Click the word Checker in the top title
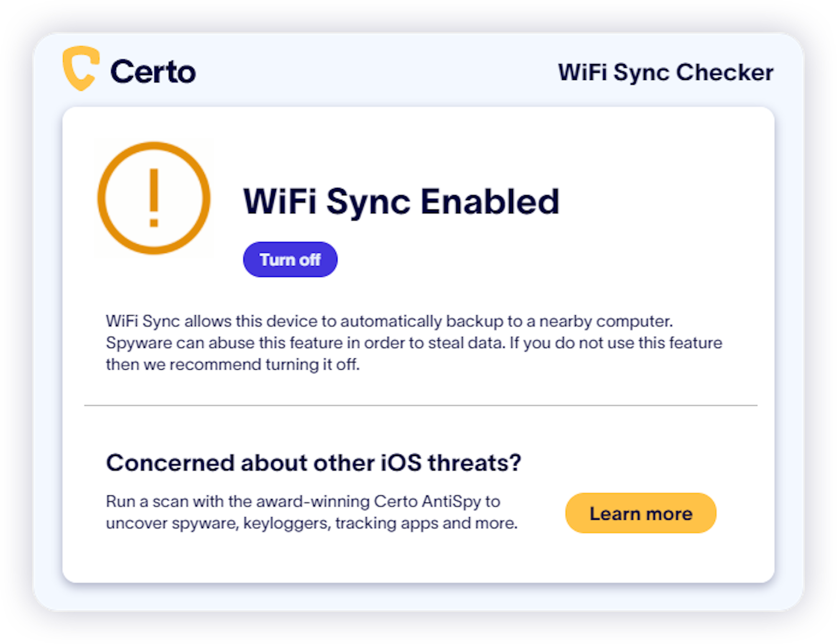The image size is (837, 644). coord(725,72)
